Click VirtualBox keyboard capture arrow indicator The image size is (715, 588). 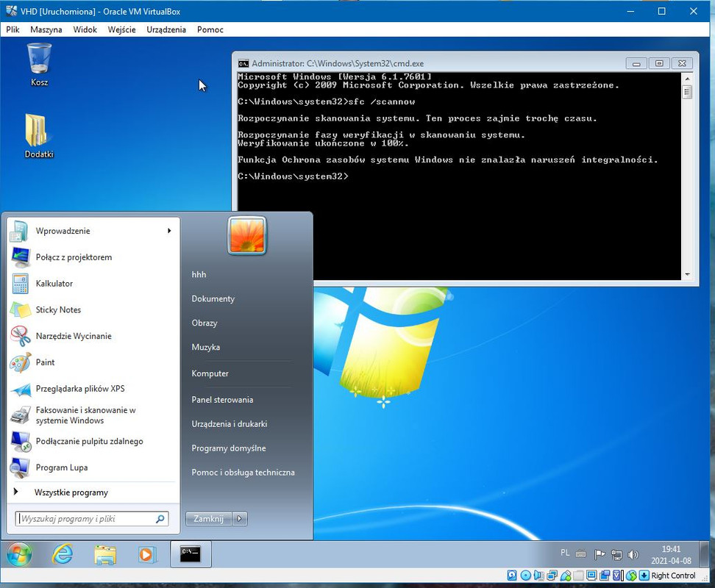[x=644, y=576]
